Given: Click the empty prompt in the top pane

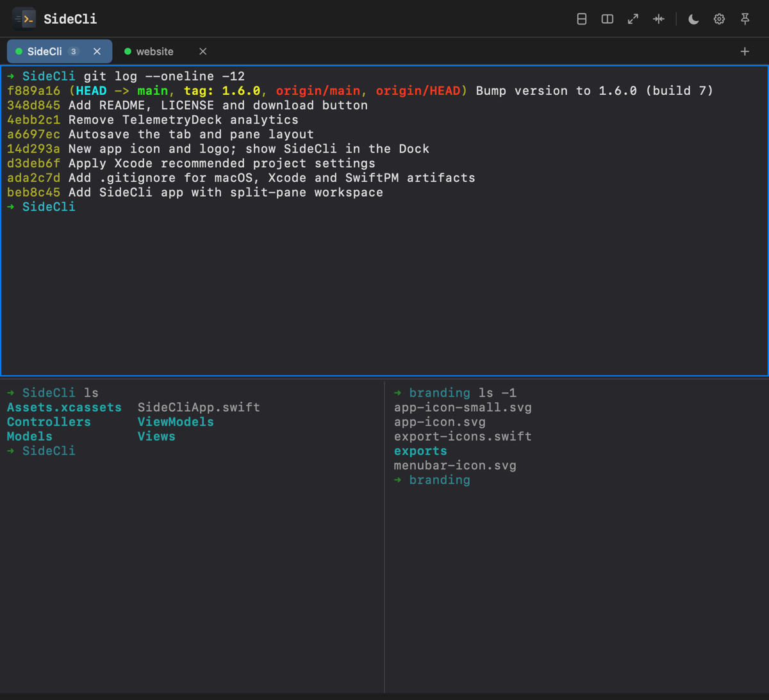Looking at the screenshot, I should pyautogui.click(x=41, y=207).
